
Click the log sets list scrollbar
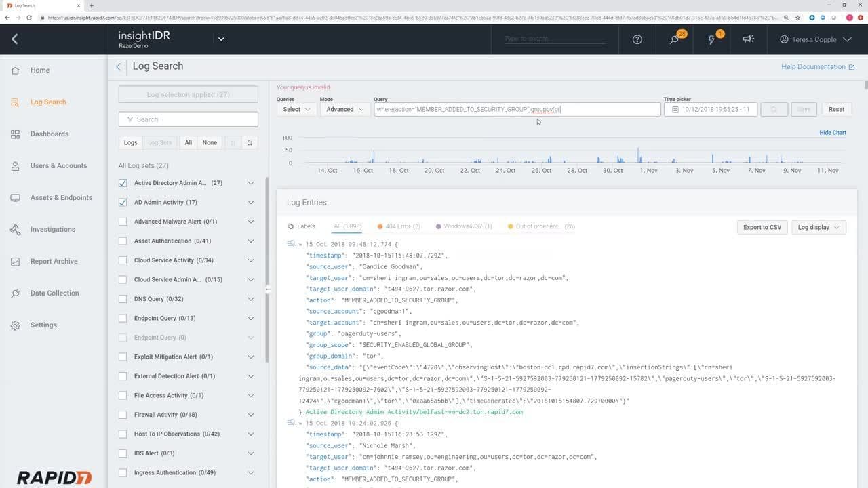pyautogui.click(x=267, y=270)
